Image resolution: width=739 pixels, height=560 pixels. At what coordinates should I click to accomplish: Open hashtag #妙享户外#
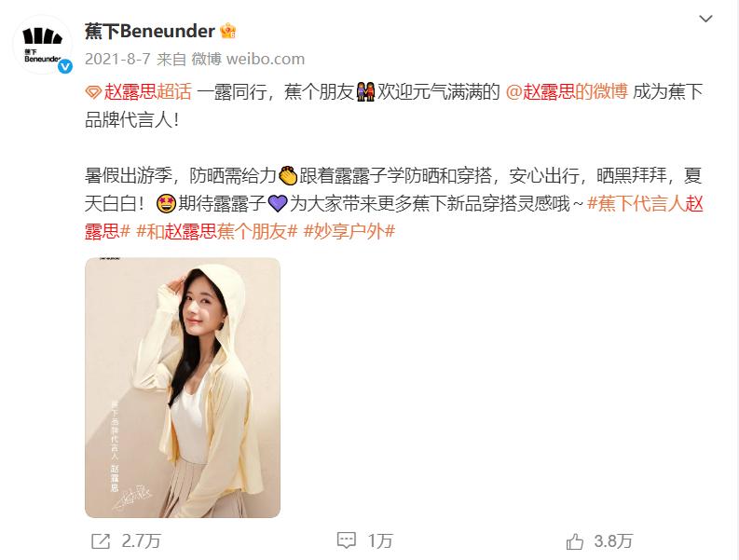click(x=349, y=231)
